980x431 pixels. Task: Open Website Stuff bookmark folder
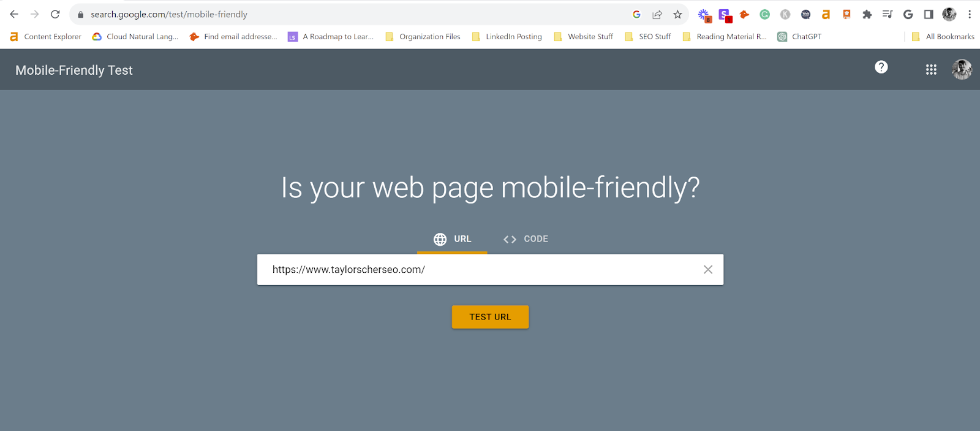coord(583,37)
